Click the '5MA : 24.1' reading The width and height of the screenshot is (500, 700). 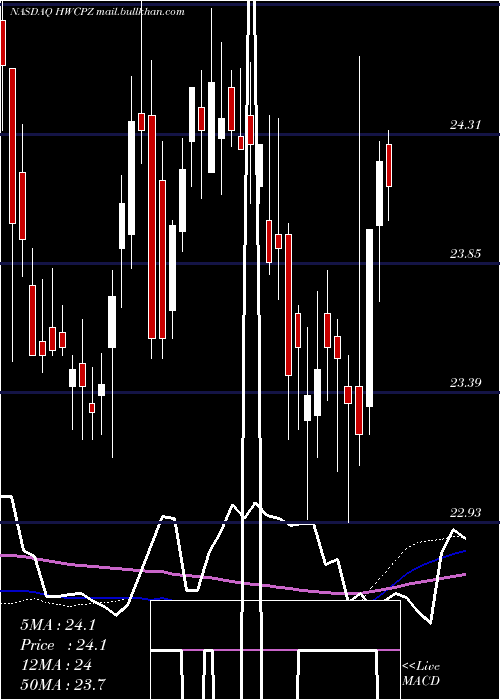tap(58, 625)
